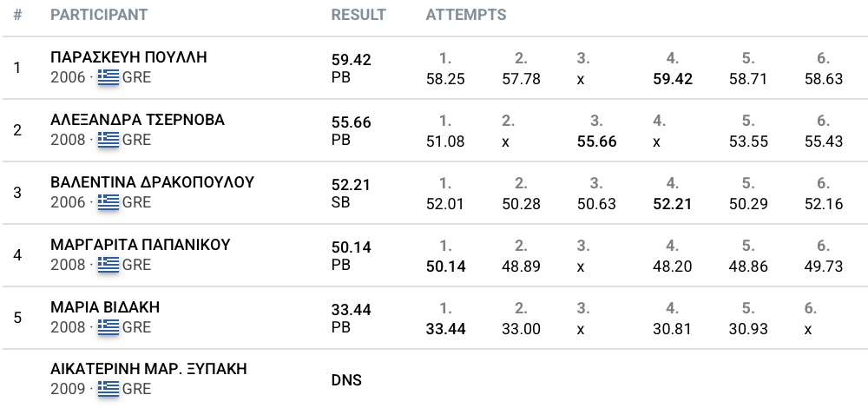
Task: Click the Greek flag beside ΜΑΡΙΑ ΒΙΔΑΚΗ
Action: tap(108, 328)
